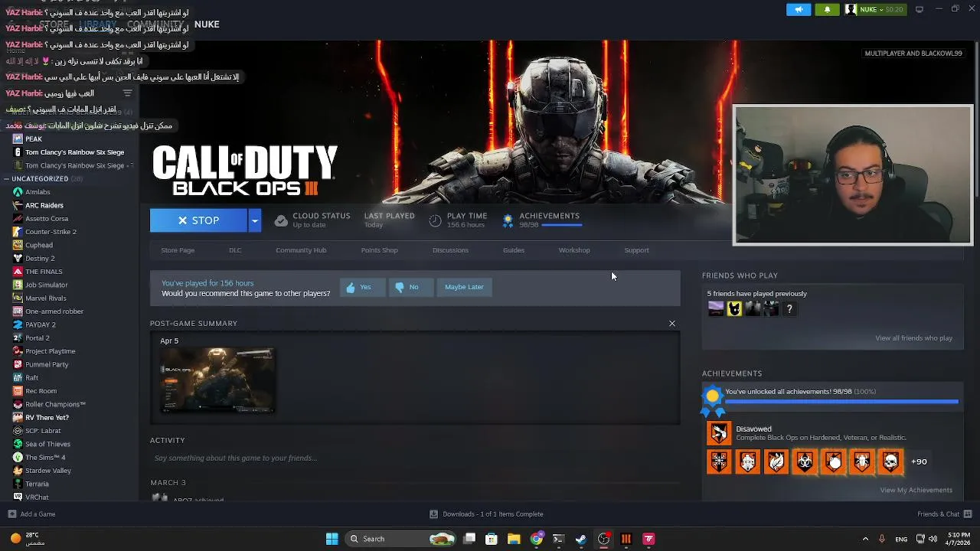Open the DLC tab
The image size is (980, 551).
tap(235, 250)
